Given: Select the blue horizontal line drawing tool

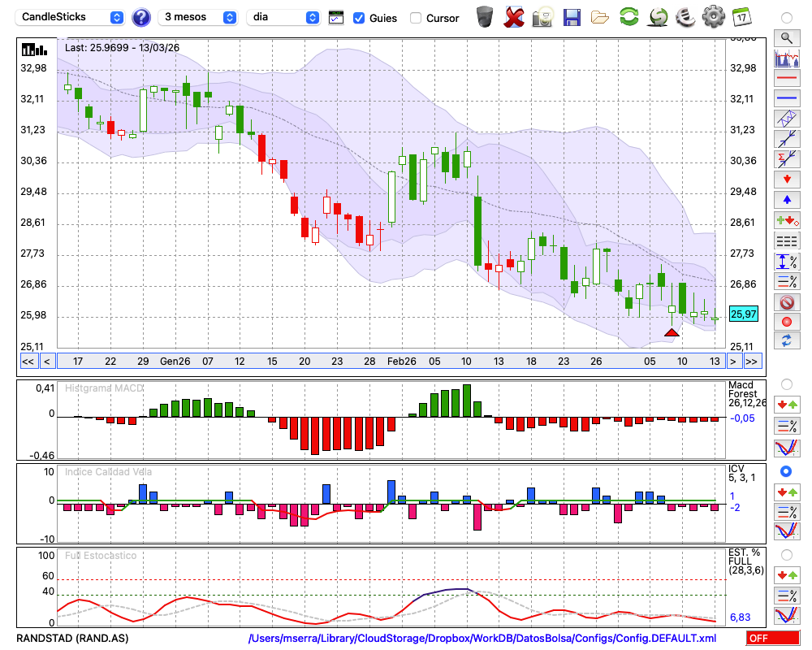Looking at the screenshot, I should (x=786, y=98).
